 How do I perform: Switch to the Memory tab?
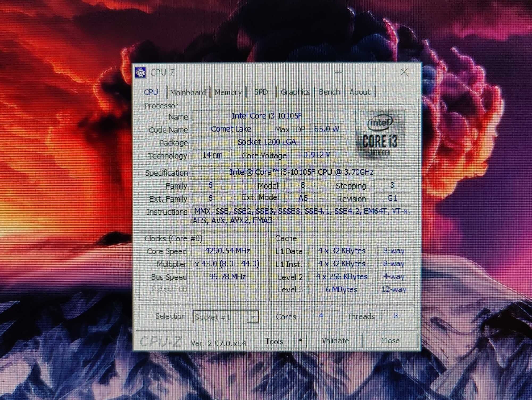pyautogui.click(x=228, y=92)
